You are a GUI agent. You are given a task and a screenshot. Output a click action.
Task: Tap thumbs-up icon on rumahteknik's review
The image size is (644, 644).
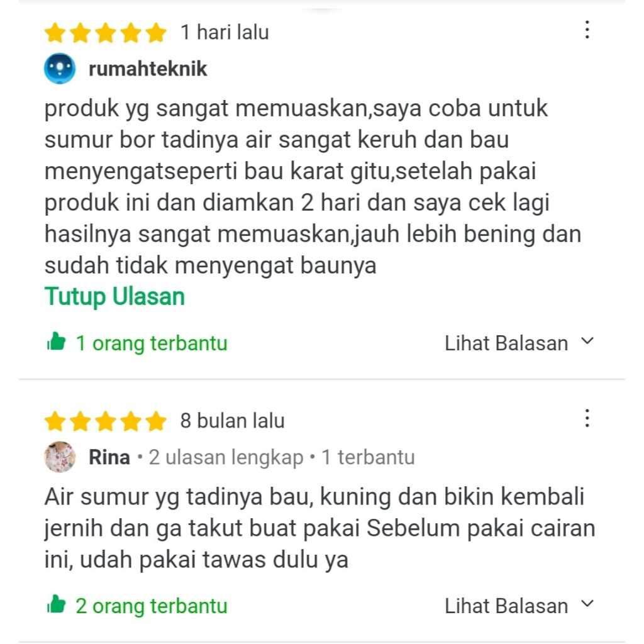pos(56,341)
